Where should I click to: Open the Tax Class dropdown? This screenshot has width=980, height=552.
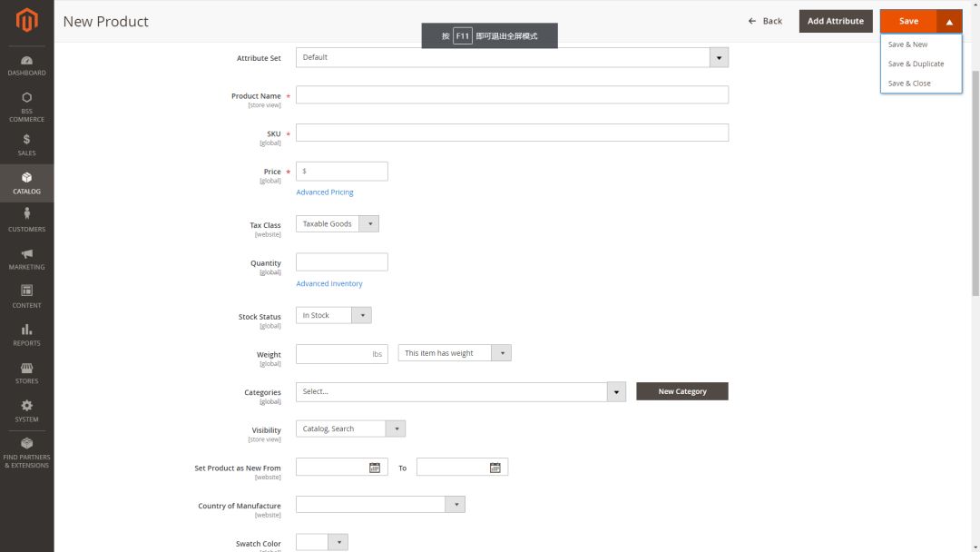click(369, 224)
